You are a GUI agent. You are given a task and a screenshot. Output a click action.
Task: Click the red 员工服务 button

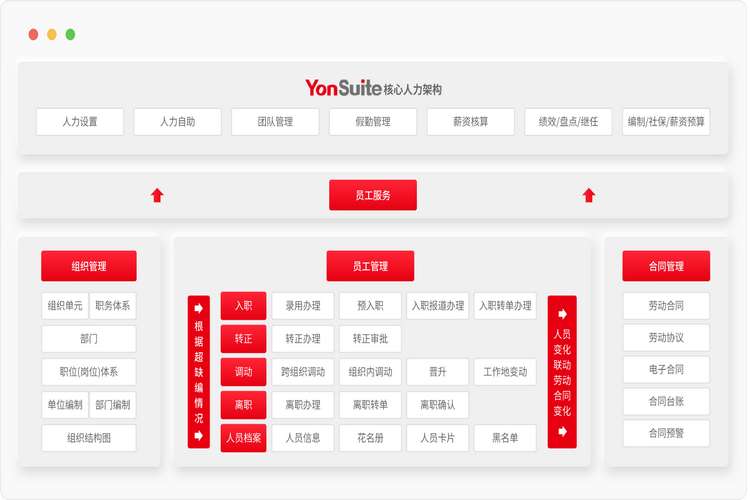pyautogui.click(x=373, y=195)
